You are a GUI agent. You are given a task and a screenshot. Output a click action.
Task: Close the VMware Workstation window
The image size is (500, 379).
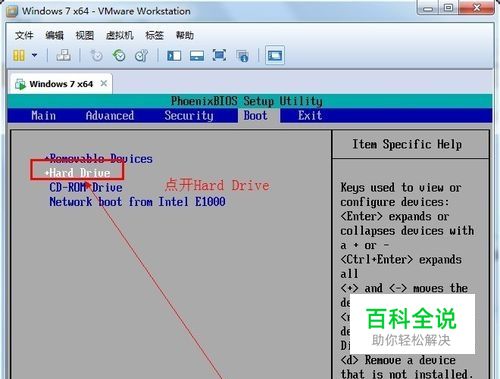tap(476, 8)
